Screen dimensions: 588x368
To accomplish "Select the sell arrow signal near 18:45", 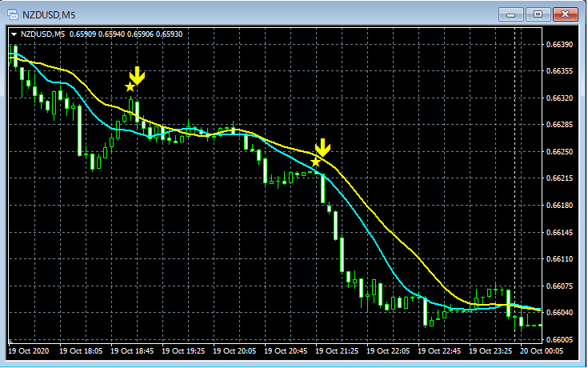I will (138, 75).
